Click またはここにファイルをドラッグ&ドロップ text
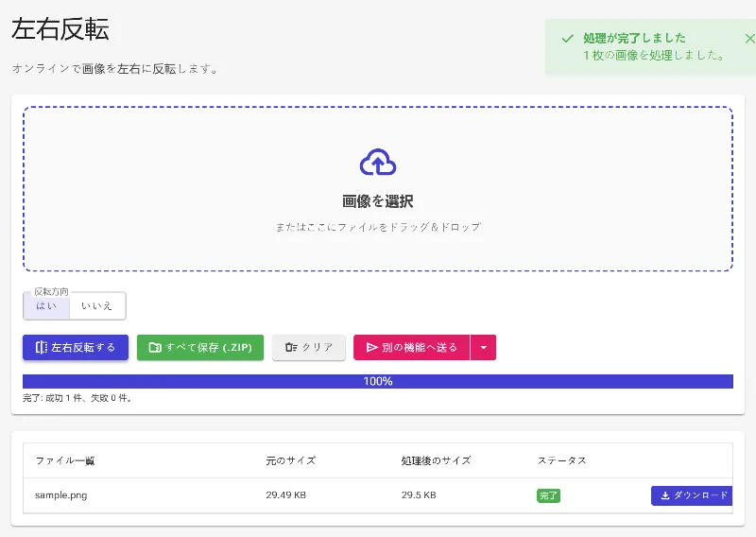This screenshot has height=537, width=756. pyautogui.click(x=378, y=227)
